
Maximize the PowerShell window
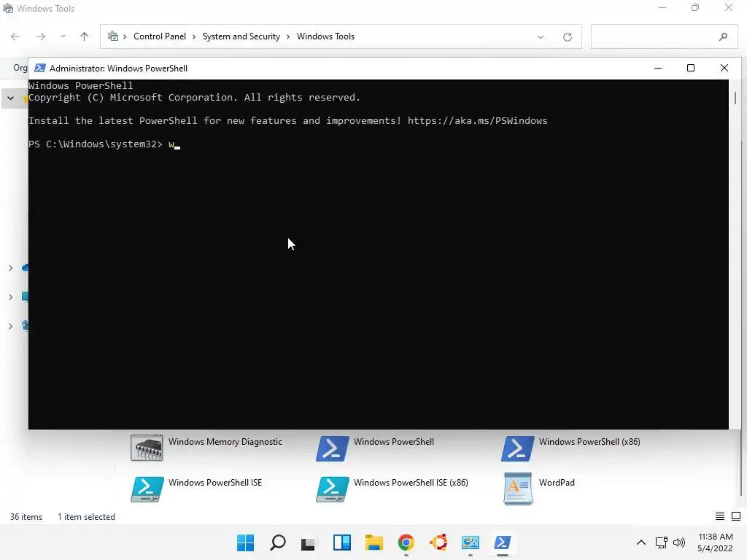[x=691, y=68]
